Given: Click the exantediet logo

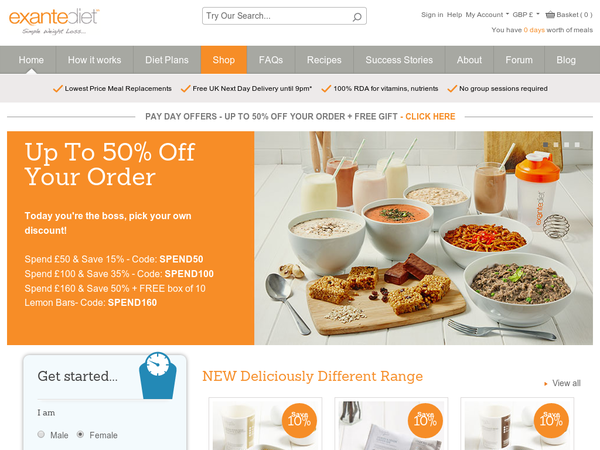Looking at the screenshot, I should [54, 21].
